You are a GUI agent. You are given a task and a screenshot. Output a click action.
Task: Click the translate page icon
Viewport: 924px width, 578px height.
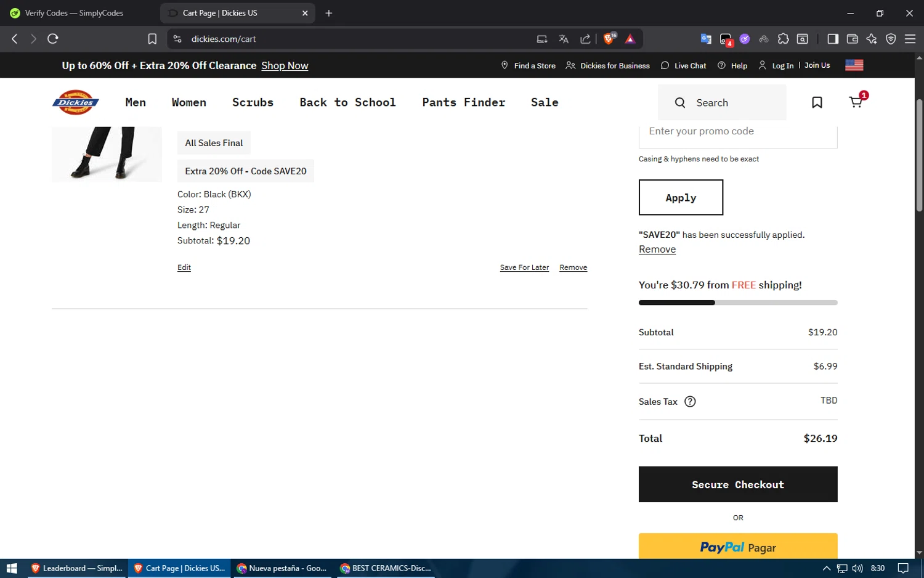(564, 39)
